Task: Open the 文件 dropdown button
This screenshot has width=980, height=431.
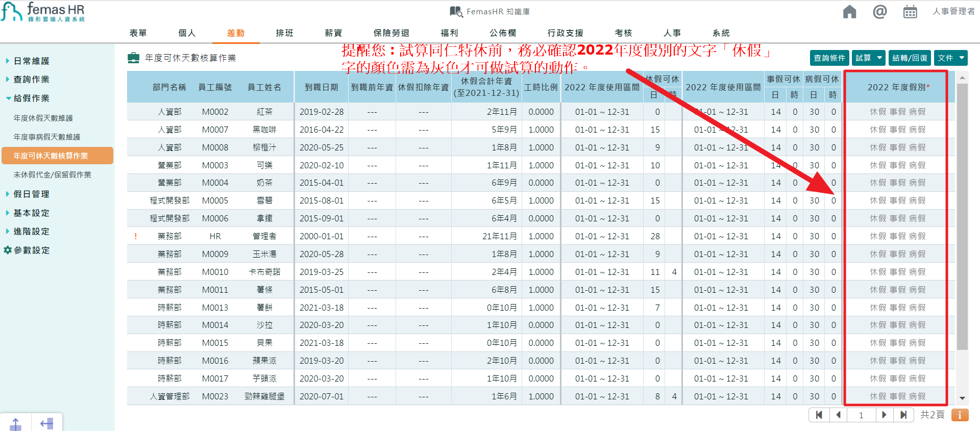Action: pos(950,58)
